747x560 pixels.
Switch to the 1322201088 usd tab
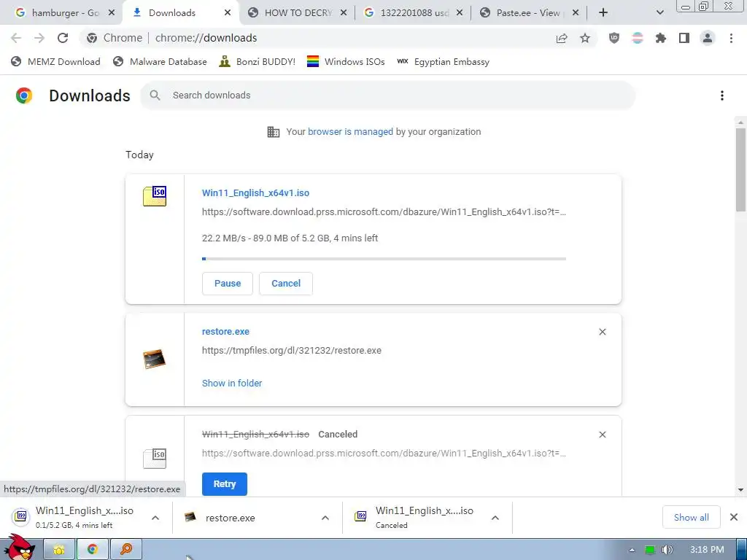tap(414, 13)
